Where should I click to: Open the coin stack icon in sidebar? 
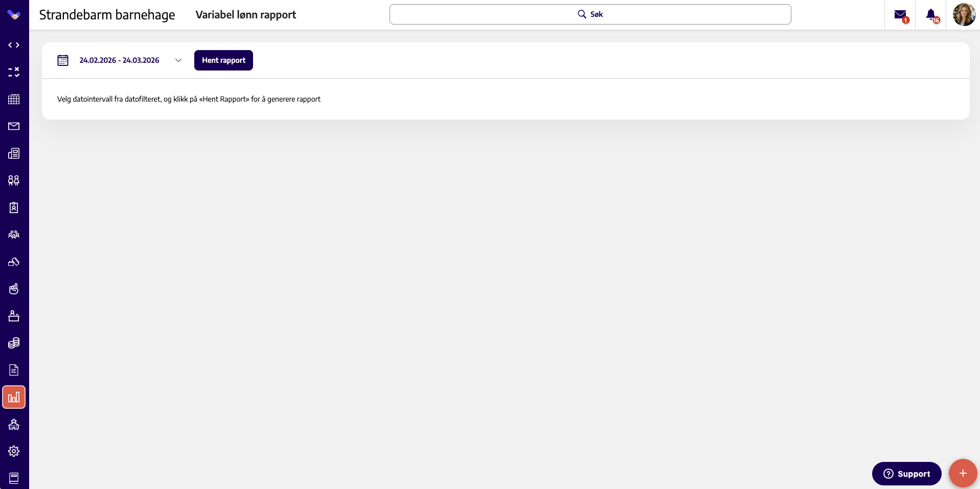coord(14,343)
